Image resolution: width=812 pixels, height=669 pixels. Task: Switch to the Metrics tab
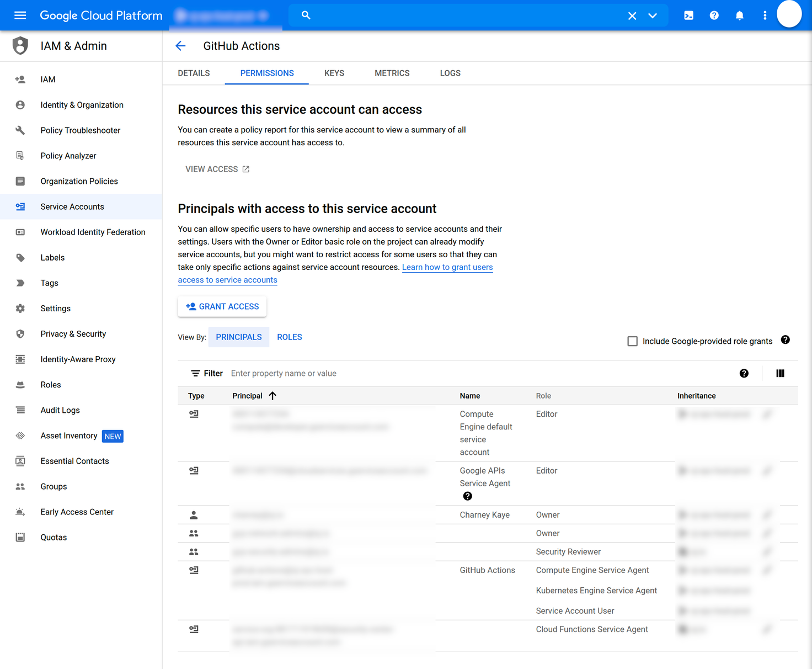click(x=392, y=73)
